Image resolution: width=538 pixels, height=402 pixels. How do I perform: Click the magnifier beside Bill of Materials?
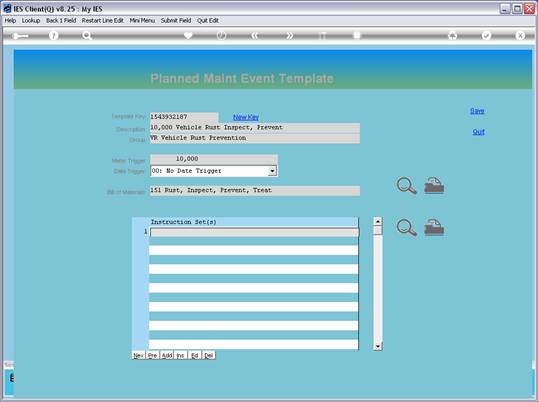[407, 186]
